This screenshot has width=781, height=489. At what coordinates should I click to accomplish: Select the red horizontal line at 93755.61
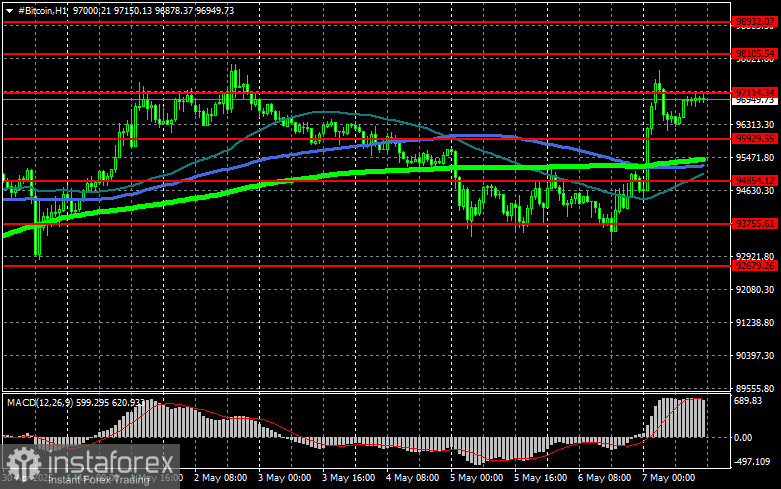click(x=367, y=224)
